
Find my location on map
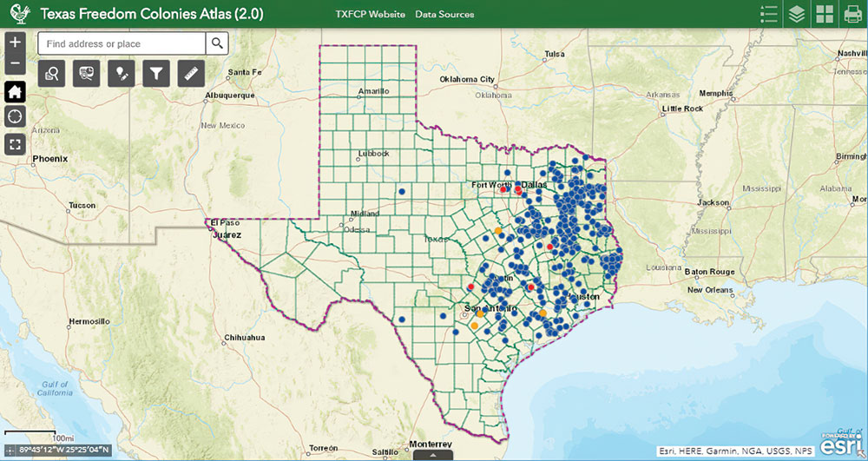pyautogui.click(x=15, y=117)
